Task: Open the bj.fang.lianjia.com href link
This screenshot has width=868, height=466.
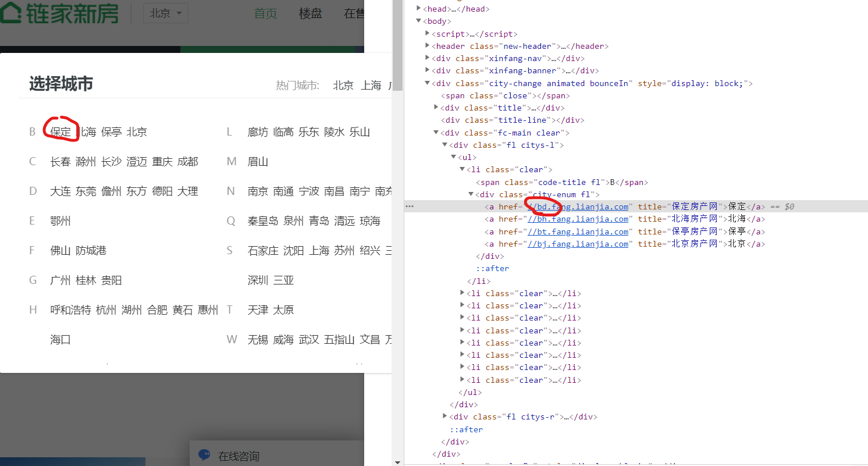Action: coord(578,244)
